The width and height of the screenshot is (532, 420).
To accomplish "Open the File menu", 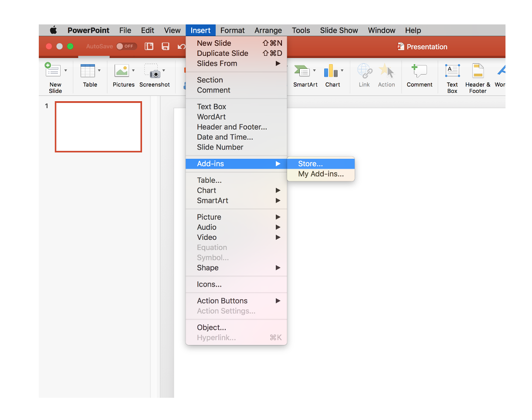I will coord(125,30).
